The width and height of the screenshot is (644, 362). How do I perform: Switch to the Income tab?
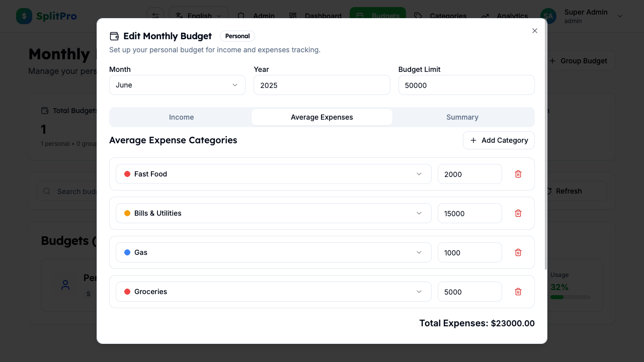tap(181, 117)
